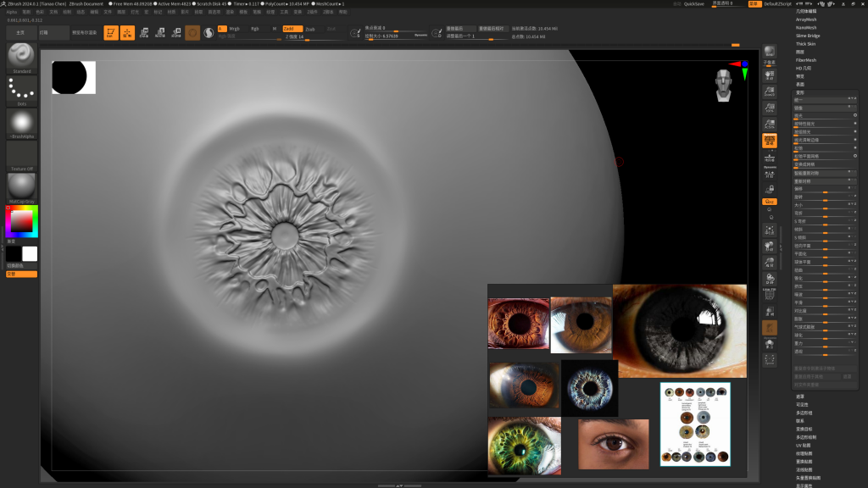Image resolution: width=868 pixels, height=488 pixels.
Task: Toggle the M material channel button
Action: coord(275,29)
